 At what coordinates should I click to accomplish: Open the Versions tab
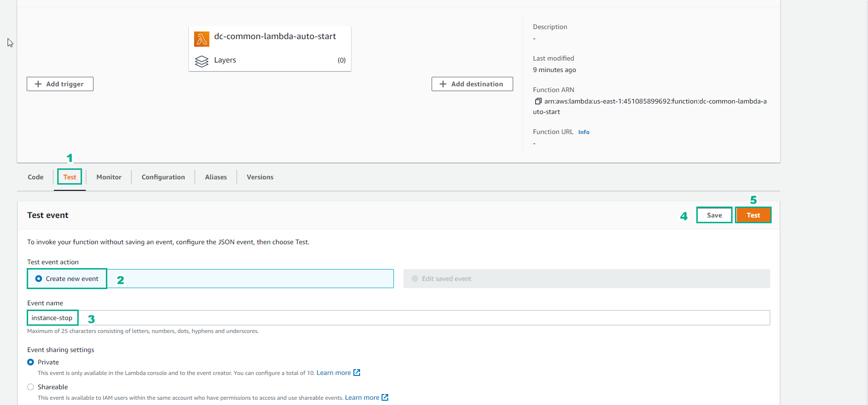coord(260,177)
